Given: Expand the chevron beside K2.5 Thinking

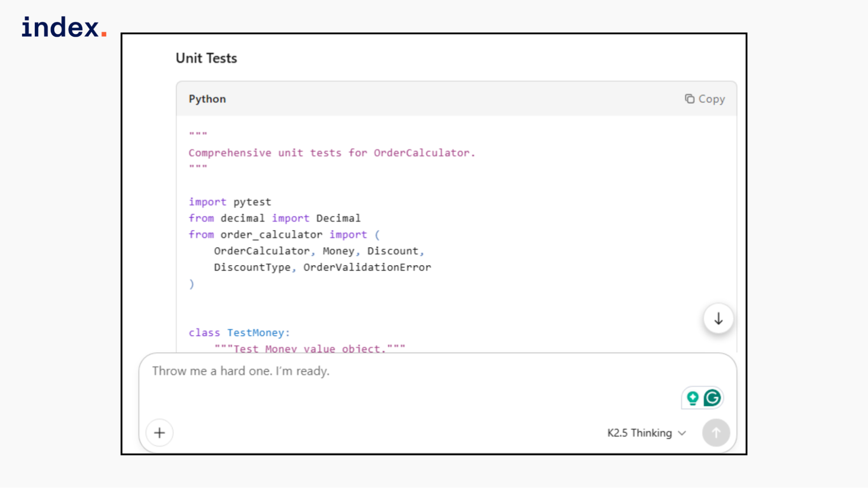Looking at the screenshot, I should [x=682, y=433].
